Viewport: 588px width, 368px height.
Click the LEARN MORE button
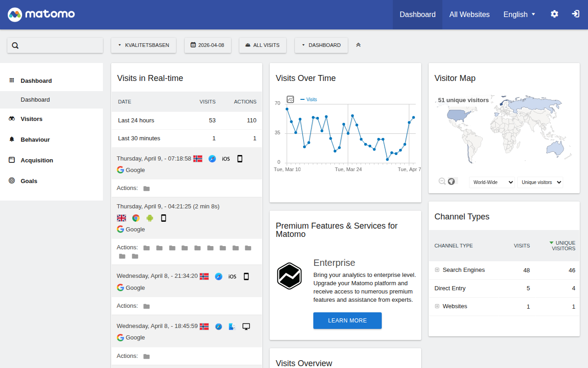click(347, 321)
